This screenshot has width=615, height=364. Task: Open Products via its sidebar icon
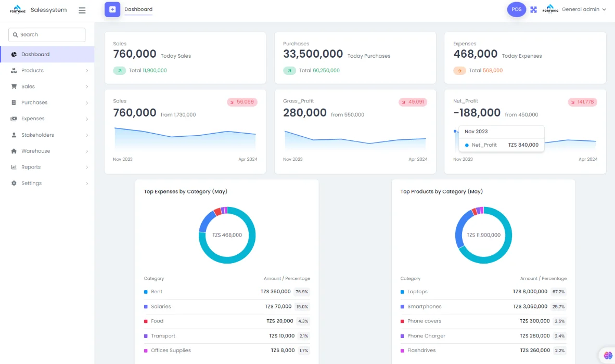[12, 70]
